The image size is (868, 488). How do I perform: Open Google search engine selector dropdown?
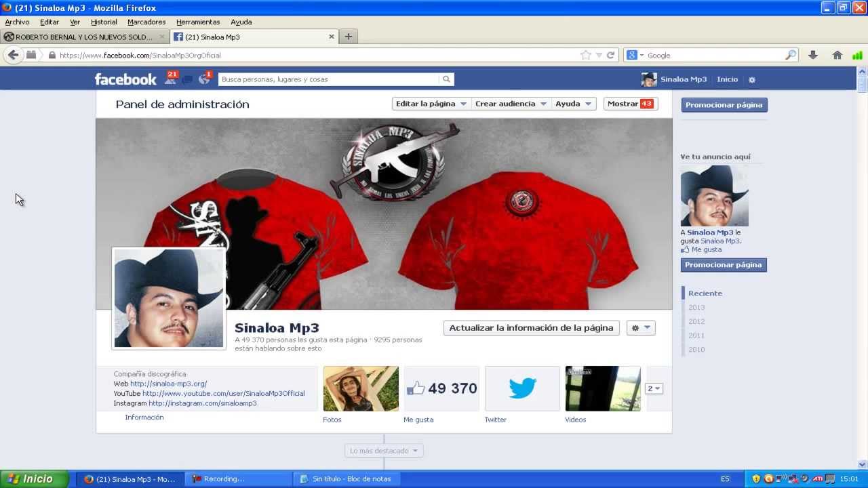[x=635, y=56]
